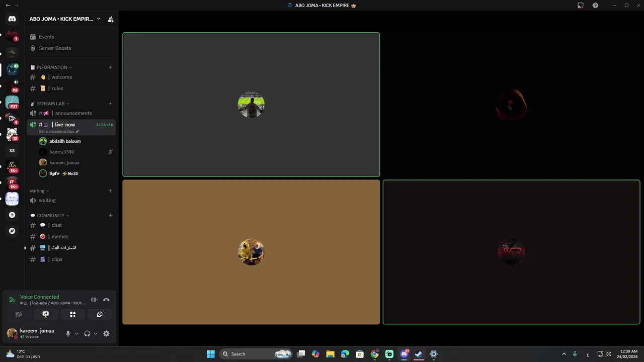Disconnect from voice with hang-up icon

(x=106, y=300)
